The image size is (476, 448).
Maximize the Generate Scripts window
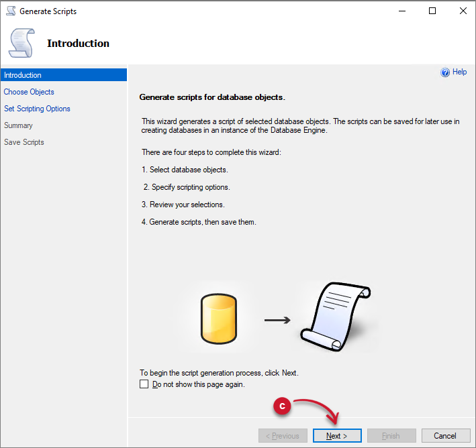point(432,11)
